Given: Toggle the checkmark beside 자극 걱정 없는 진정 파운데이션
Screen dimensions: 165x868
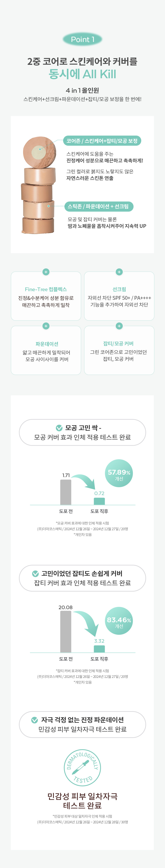Looking at the screenshot, I should 34,720.
